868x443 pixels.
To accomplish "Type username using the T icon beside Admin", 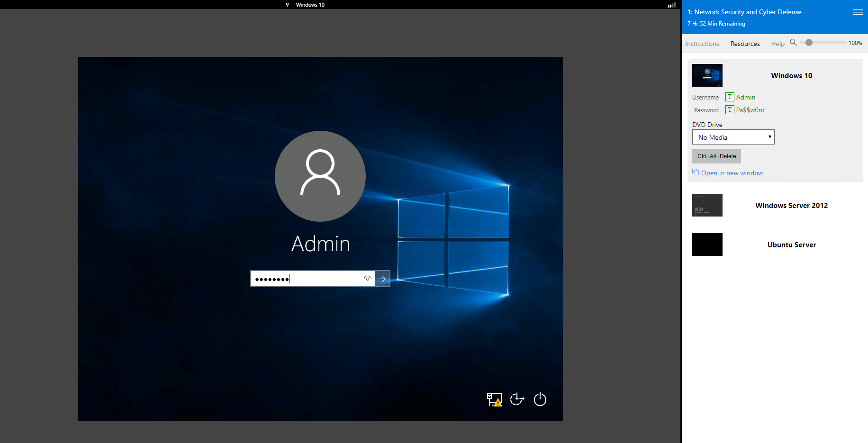I will [730, 97].
